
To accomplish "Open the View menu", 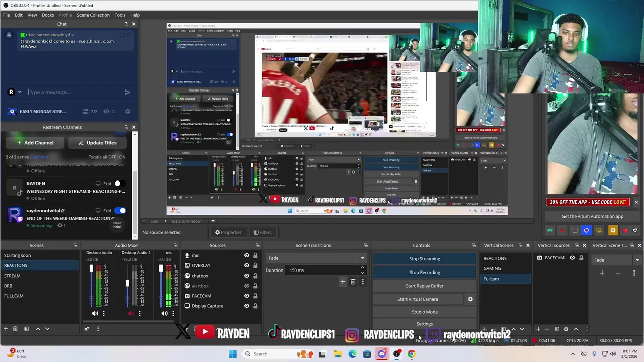I will [x=32, y=15].
